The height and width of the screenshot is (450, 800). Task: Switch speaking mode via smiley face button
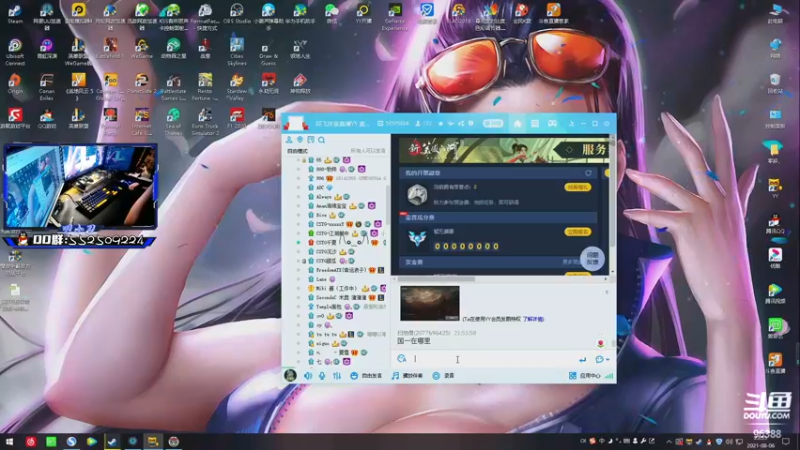click(x=366, y=376)
